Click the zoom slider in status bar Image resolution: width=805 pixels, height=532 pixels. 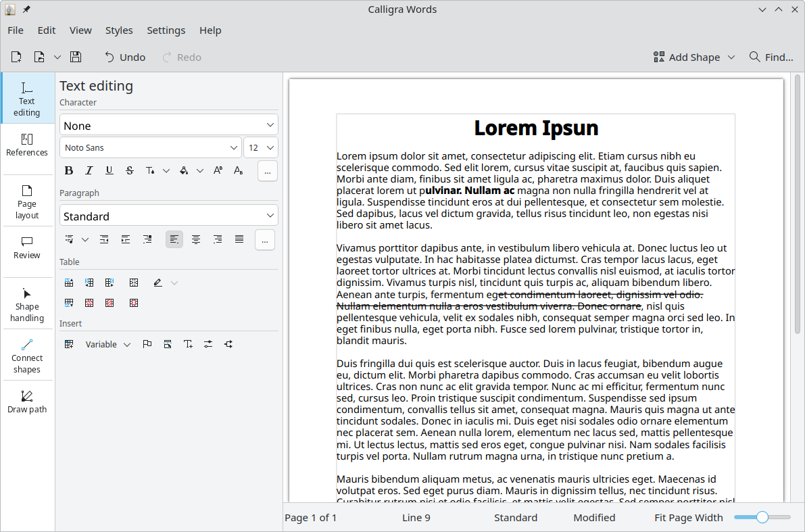click(x=762, y=518)
